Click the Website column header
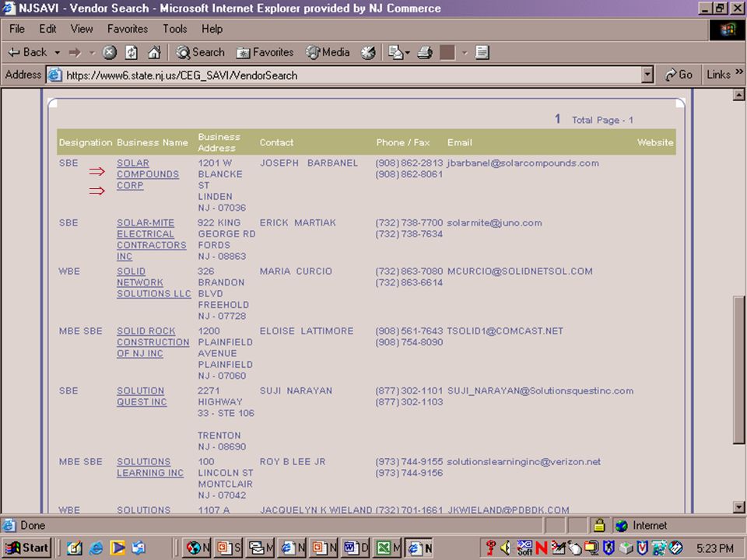The height and width of the screenshot is (560, 747). 655,142
